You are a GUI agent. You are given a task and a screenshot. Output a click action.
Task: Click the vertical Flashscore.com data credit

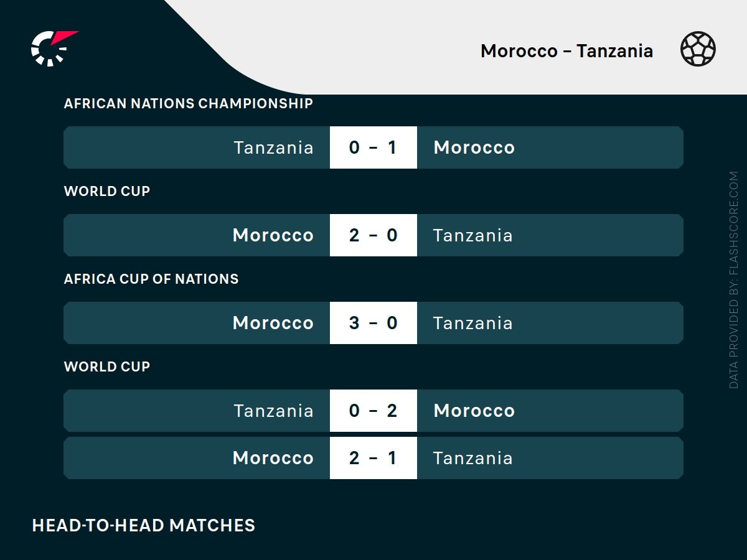click(734, 280)
